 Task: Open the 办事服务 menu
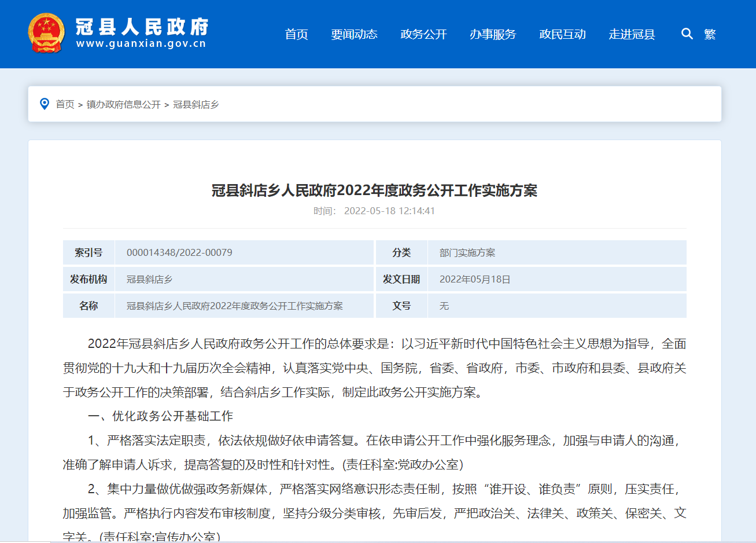(x=493, y=34)
